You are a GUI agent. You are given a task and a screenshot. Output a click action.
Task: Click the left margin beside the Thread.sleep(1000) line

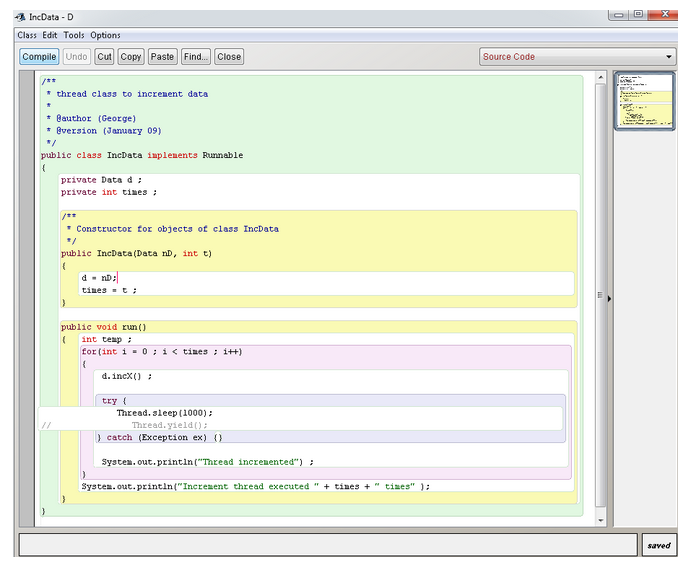click(27, 412)
